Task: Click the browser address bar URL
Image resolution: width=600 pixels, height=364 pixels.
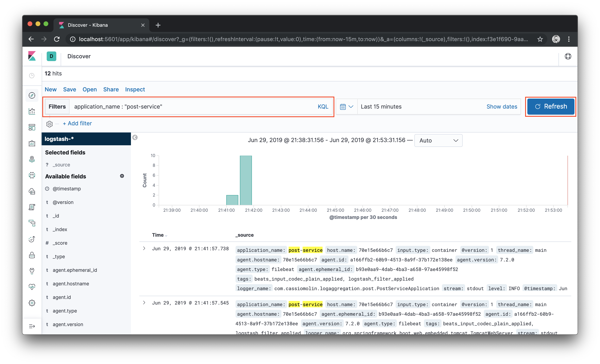Action: coord(303,39)
